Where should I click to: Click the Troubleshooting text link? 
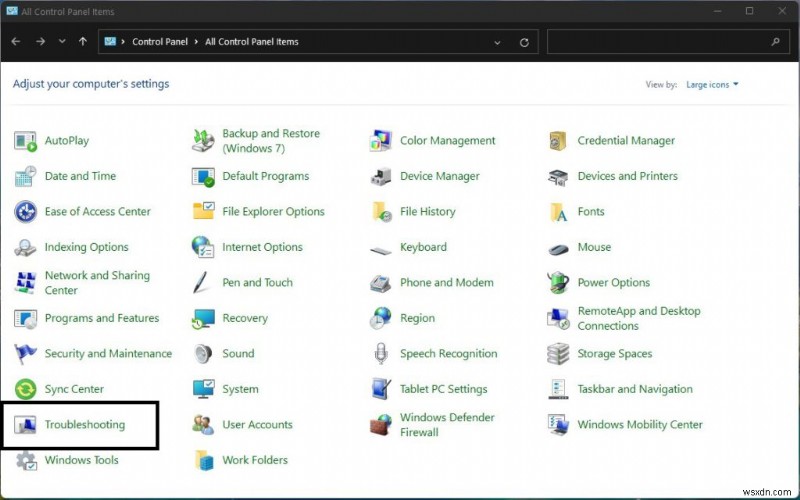[x=85, y=424]
